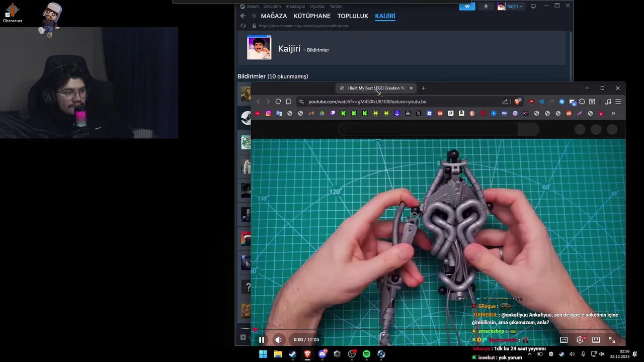Viewport: 644px width, 362px height.
Task: Open the media control music note icon
Action: (x=608, y=102)
